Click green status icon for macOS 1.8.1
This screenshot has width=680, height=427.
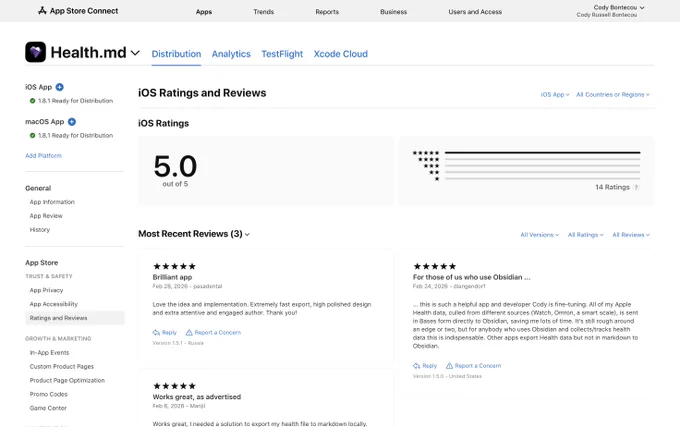point(33,135)
